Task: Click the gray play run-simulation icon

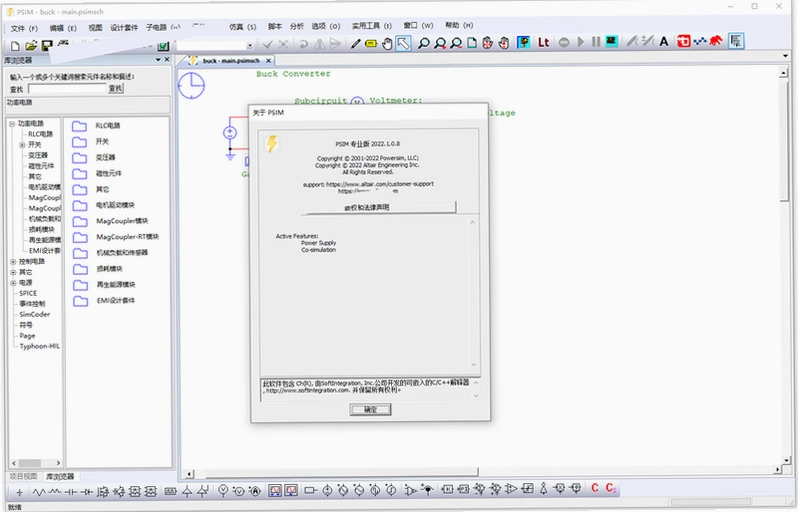Action: pyautogui.click(x=580, y=42)
